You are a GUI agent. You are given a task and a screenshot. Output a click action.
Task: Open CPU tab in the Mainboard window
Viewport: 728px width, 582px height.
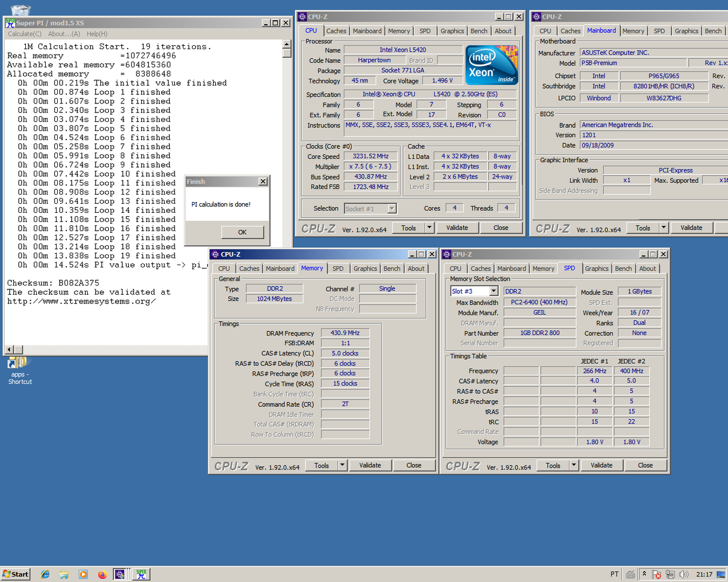click(x=545, y=31)
